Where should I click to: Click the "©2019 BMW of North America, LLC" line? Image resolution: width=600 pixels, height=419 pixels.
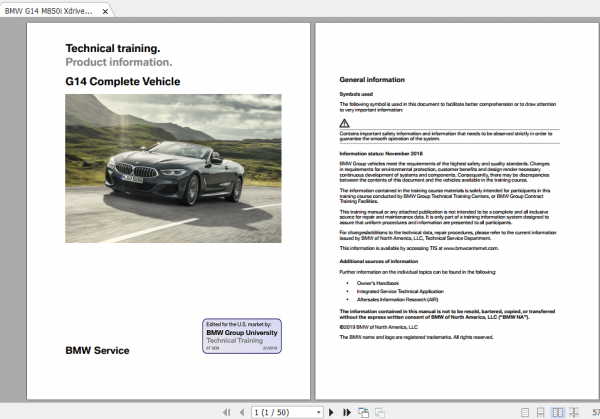pyautogui.click(x=378, y=327)
